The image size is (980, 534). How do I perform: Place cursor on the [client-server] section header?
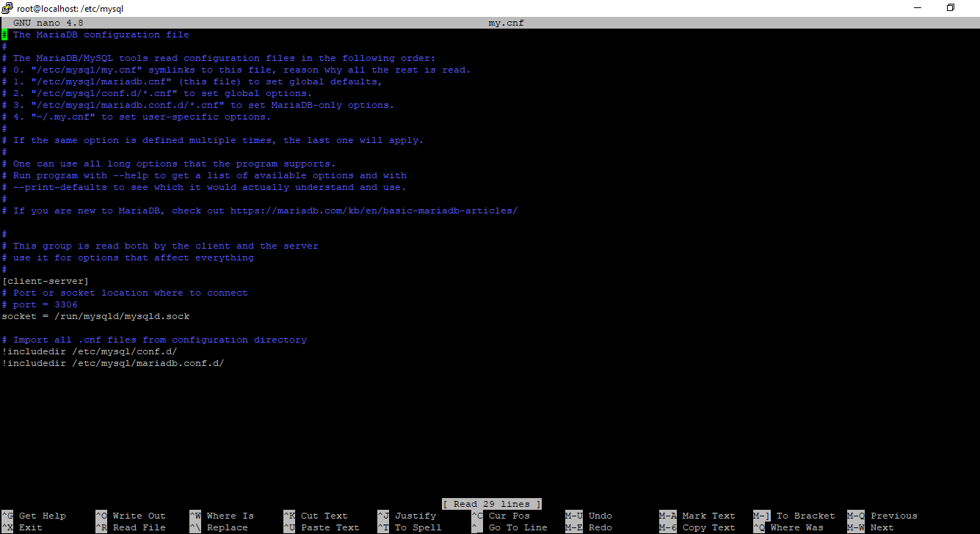46,281
